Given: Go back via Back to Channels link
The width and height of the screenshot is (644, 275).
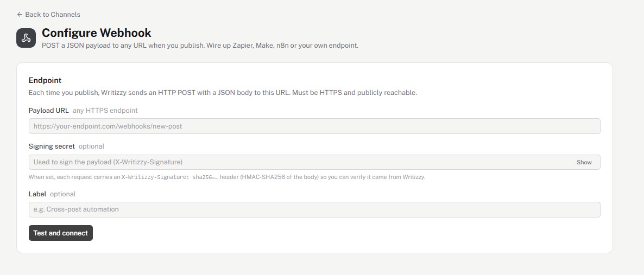Looking at the screenshot, I should coord(48,14).
